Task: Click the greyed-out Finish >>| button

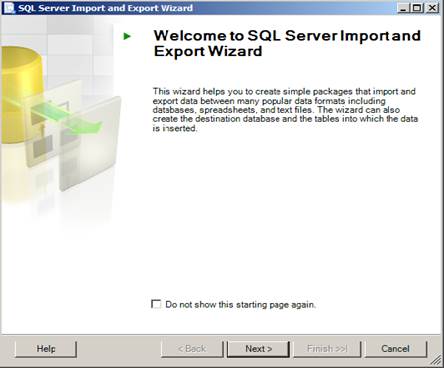Action: pos(327,349)
